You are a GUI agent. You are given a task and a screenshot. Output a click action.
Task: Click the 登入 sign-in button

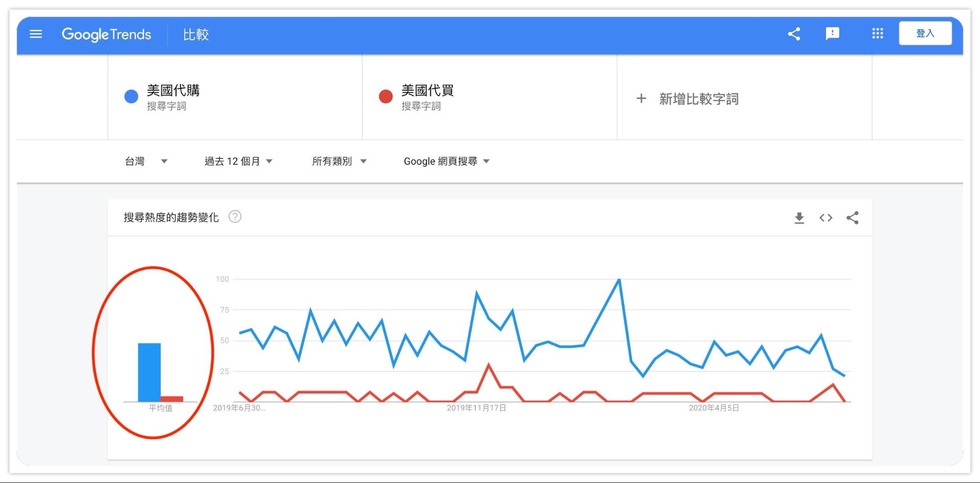[925, 34]
